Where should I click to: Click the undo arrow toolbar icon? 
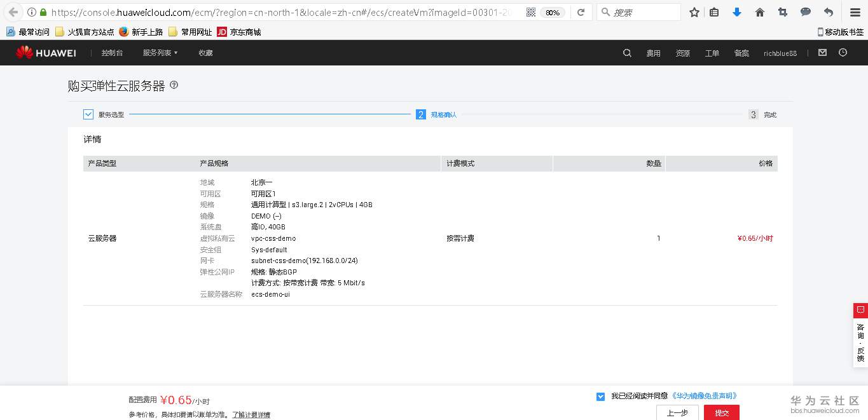click(828, 12)
